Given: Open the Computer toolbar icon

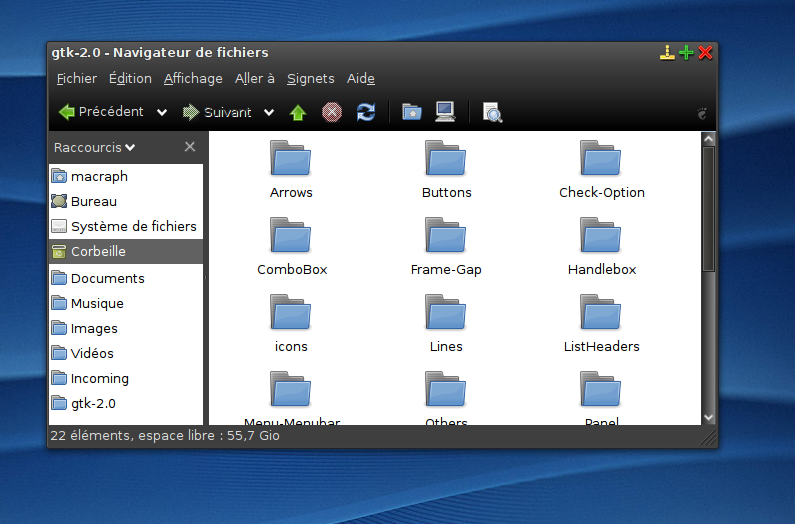Looking at the screenshot, I should (x=445, y=112).
